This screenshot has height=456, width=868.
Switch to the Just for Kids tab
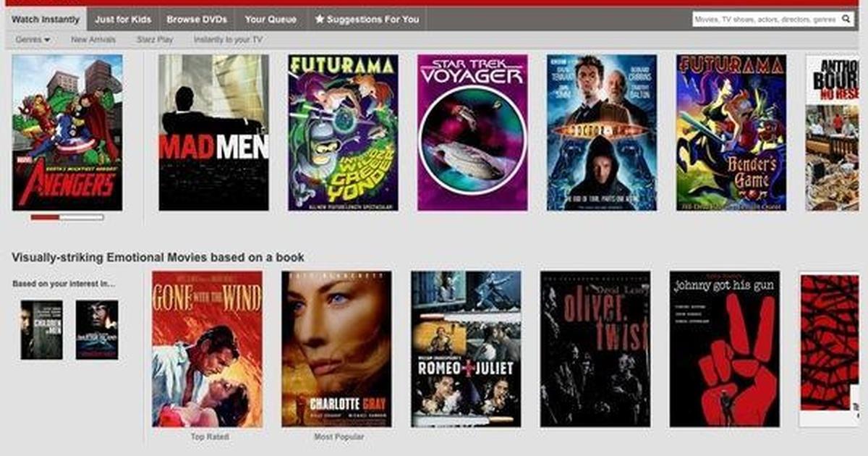click(122, 20)
